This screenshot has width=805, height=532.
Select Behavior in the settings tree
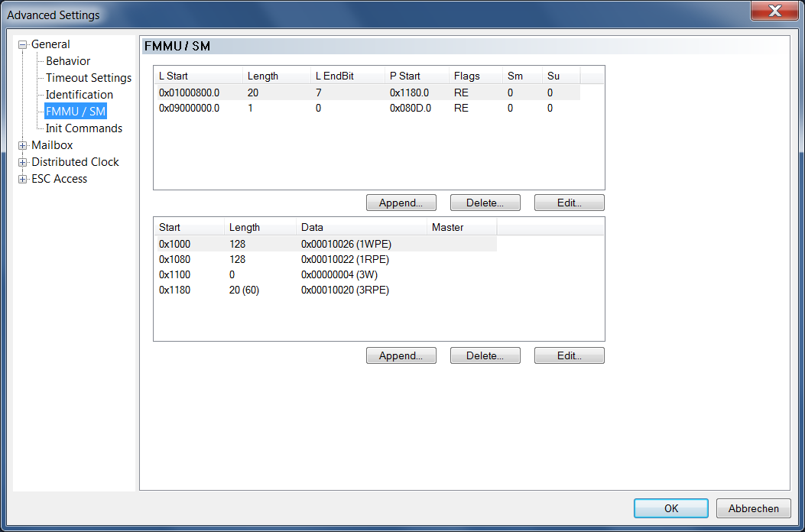click(68, 61)
